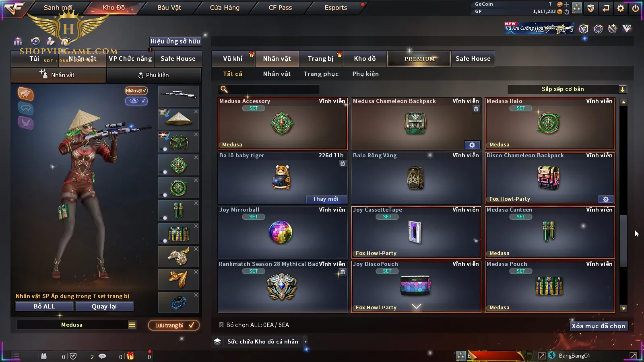This screenshot has height=362, width=644.
Task: Select the orange tiger character icon
Action: click(x=25, y=94)
